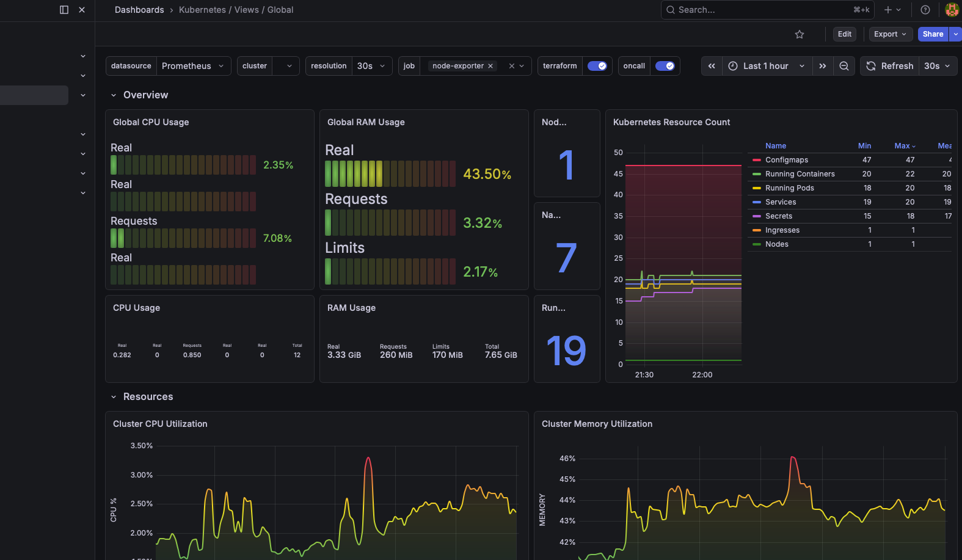Image resolution: width=962 pixels, height=560 pixels.
Task: Collapse the Resources row
Action: pyautogui.click(x=114, y=397)
